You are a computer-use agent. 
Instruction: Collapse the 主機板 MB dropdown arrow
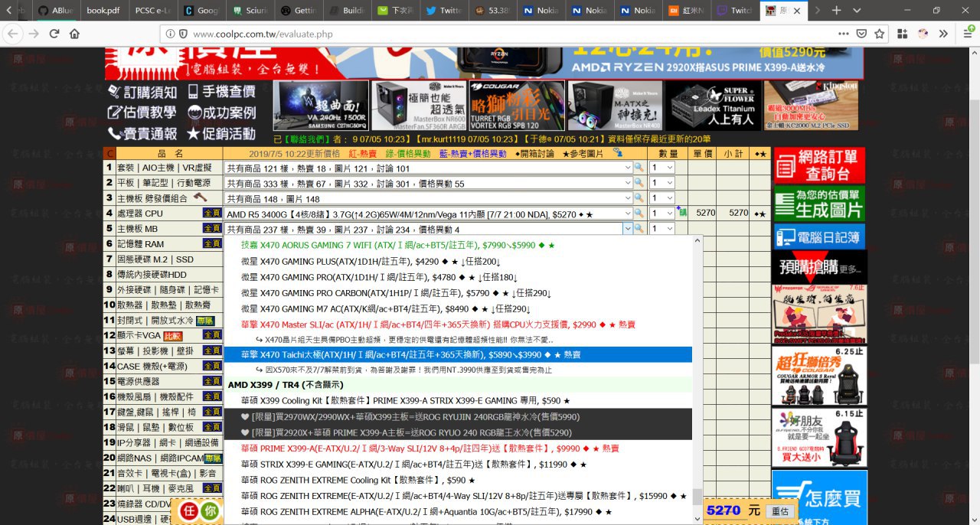point(628,229)
